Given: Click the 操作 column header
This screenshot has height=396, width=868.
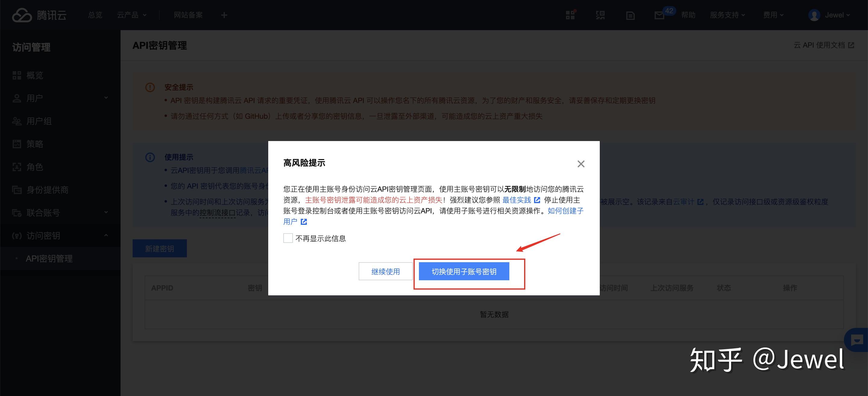Looking at the screenshot, I should tap(790, 288).
